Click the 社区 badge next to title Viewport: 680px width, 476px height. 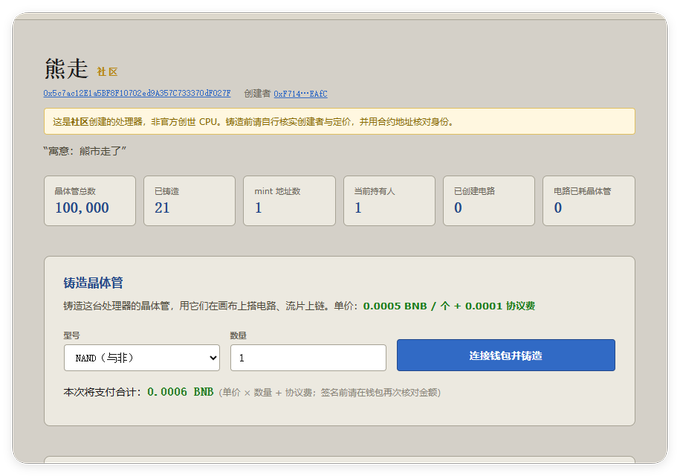(x=107, y=72)
